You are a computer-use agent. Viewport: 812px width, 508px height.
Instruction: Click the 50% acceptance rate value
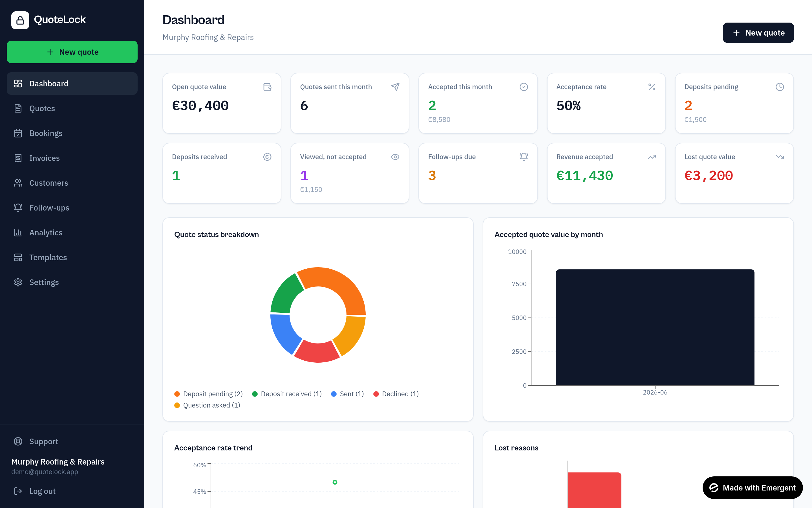pyautogui.click(x=568, y=106)
